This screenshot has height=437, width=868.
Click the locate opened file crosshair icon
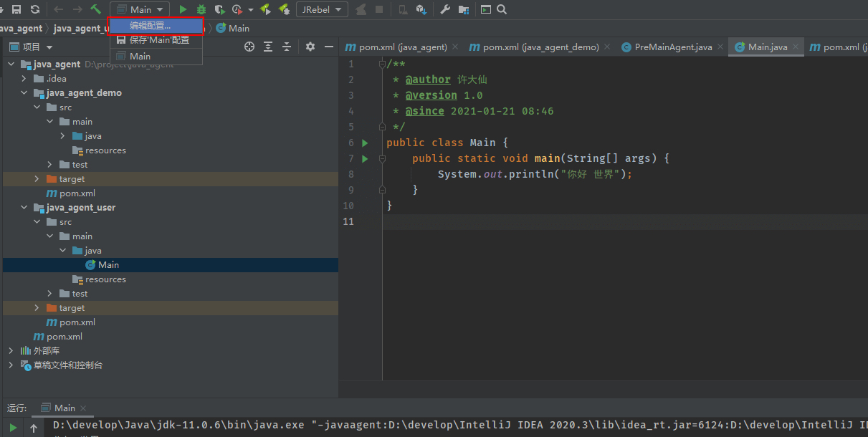(249, 47)
